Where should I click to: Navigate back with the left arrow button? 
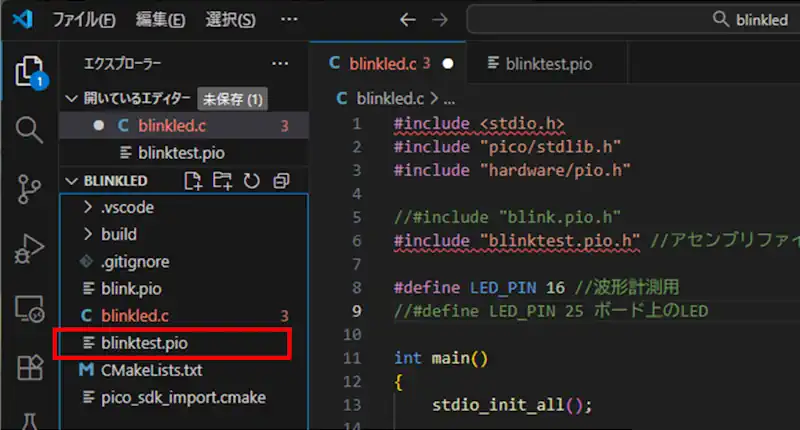(x=406, y=20)
